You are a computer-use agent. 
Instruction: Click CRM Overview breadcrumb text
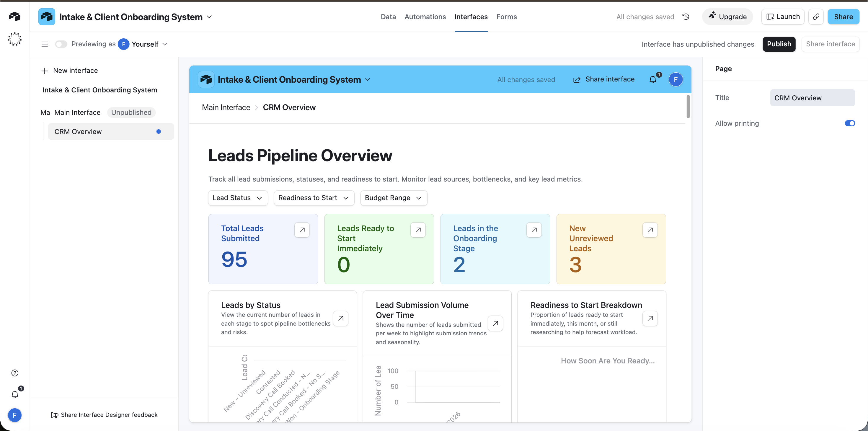(289, 107)
